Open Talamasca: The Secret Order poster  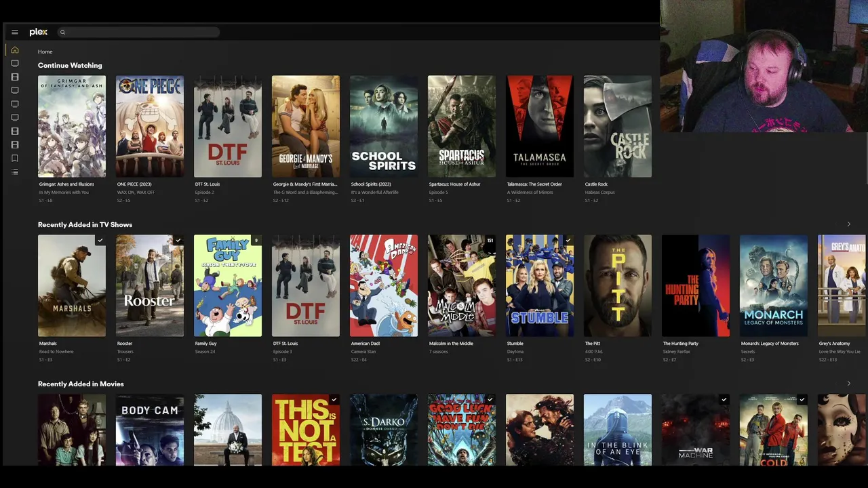(540, 126)
